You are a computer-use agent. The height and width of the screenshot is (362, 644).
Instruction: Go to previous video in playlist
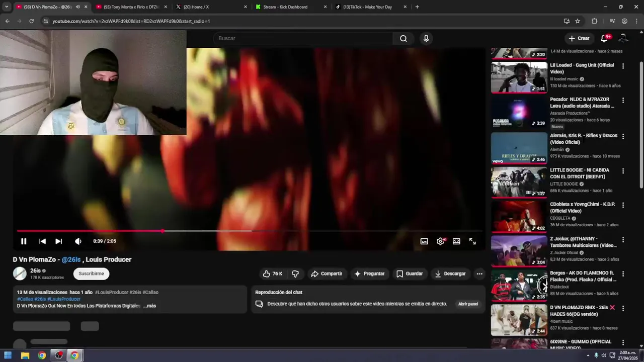(42, 241)
